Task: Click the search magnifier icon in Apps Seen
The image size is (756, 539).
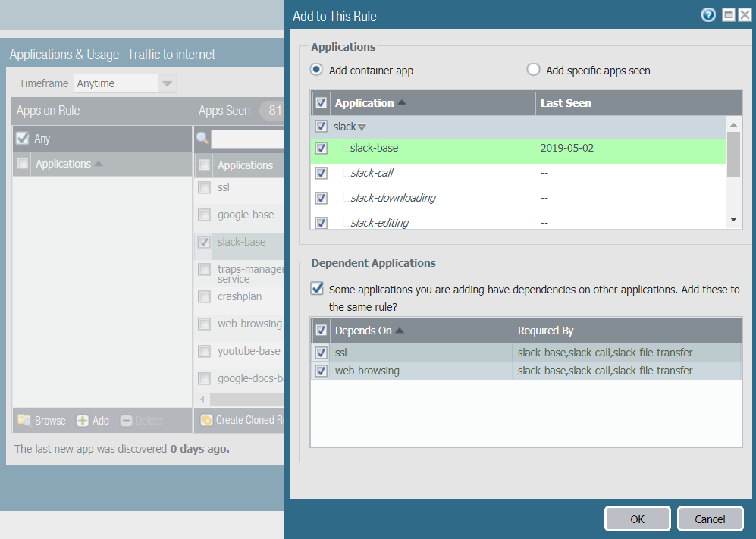Action: [x=202, y=138]
